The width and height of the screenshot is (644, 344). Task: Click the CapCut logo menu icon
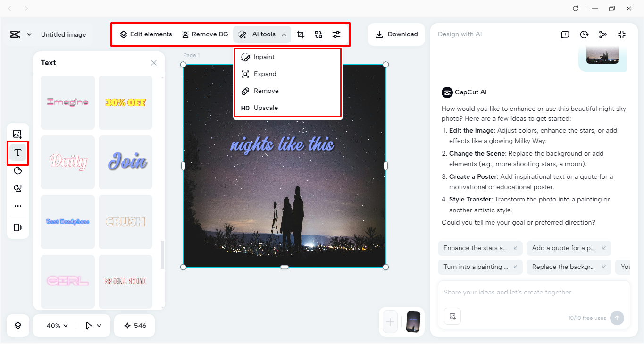pyautogui.click(x=15, y=34)
